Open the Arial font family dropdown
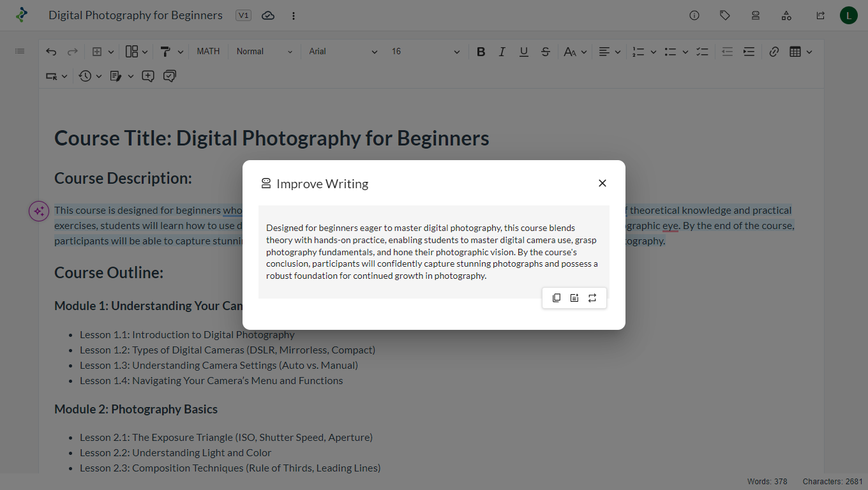This screenshot has width=868, height=490. pyautogui.click(x=343, y=52)
